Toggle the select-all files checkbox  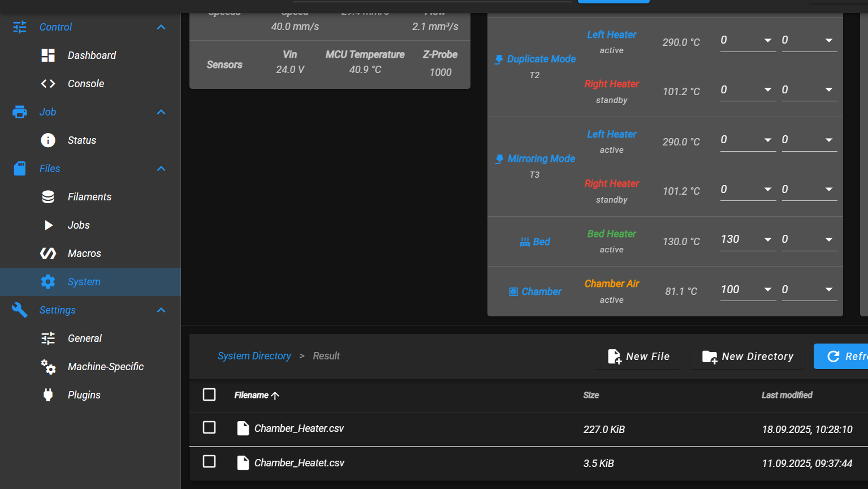point(209,394)
